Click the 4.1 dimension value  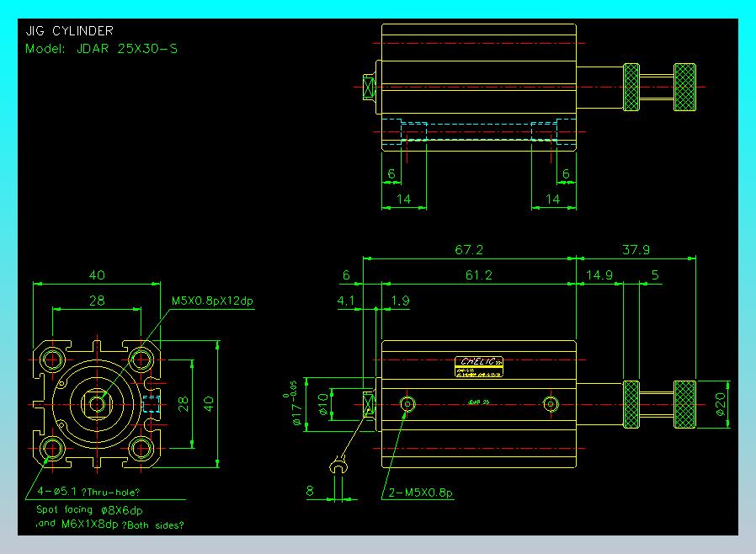[346, 301]
